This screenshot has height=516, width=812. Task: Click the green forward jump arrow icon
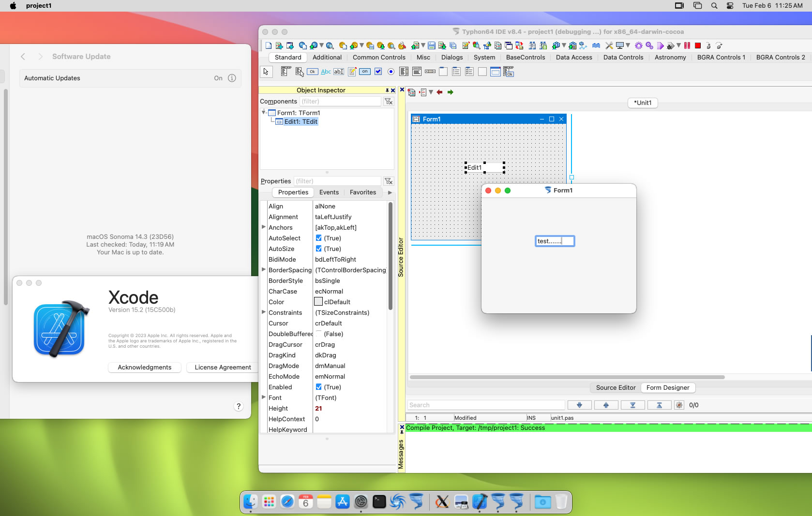point(450,92)
